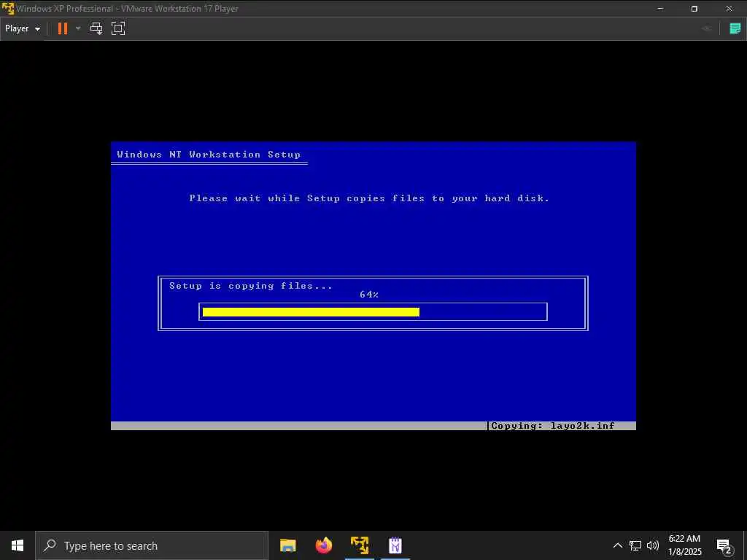The height and width of the screenshot is (560, 747).
Task: Click the 64% progress text
Action: [x=369, y=295]
